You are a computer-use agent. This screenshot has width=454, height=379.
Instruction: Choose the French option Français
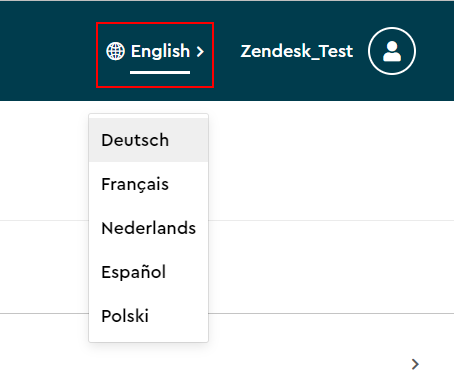[x=148, y=184]
